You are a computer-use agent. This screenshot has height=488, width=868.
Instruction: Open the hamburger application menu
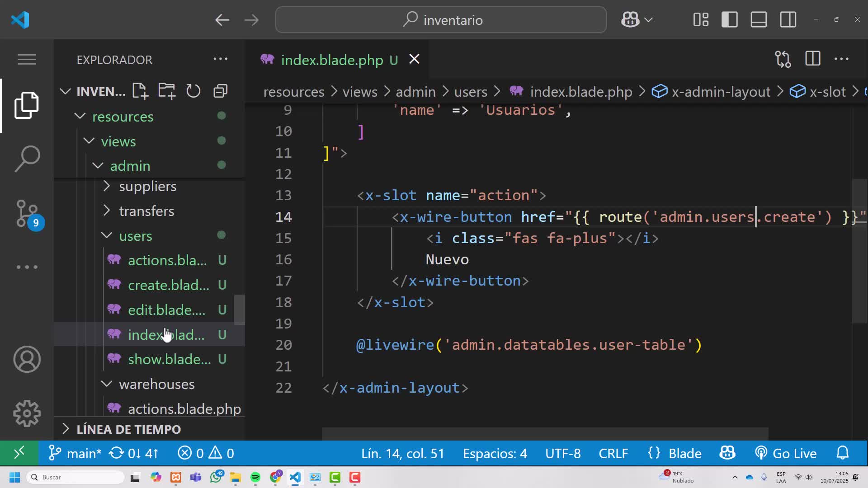[x=27, y=59]
